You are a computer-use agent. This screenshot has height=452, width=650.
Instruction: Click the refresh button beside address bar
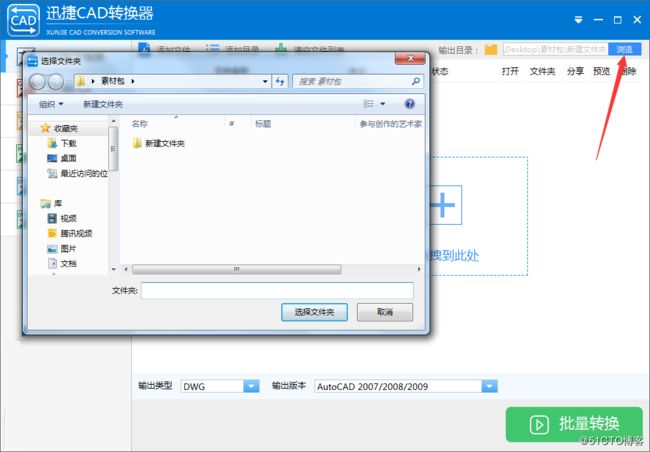280,81
